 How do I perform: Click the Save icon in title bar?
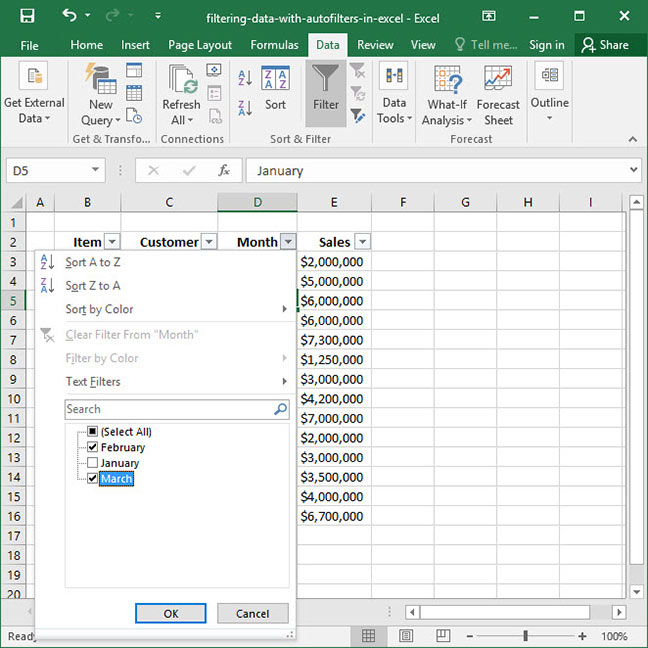coord(27,16)
